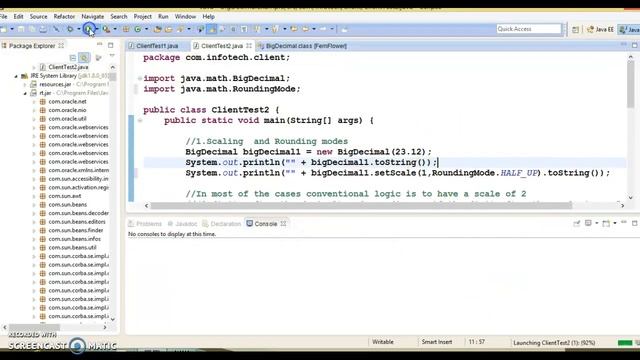Maximize the Package Explorer panel
The width and height of the screenshot is (640, 360).
tap(111, 45)
